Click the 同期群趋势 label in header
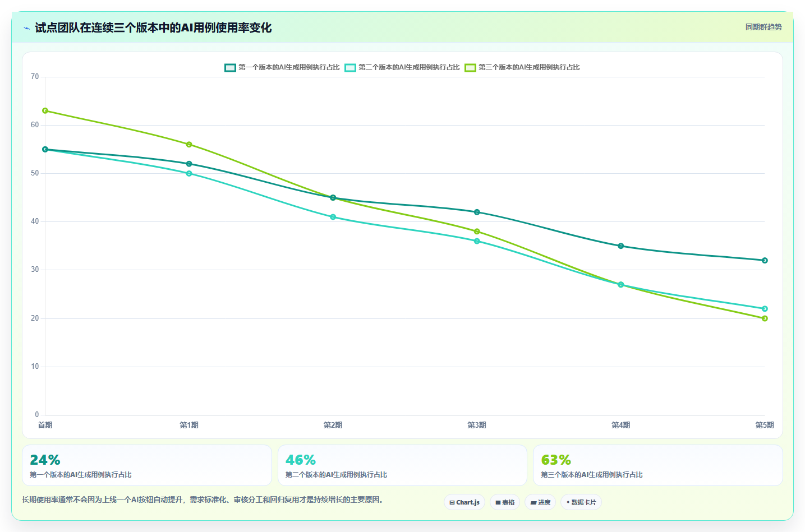The width and height of the screenshot is (805, 532). 763,27
